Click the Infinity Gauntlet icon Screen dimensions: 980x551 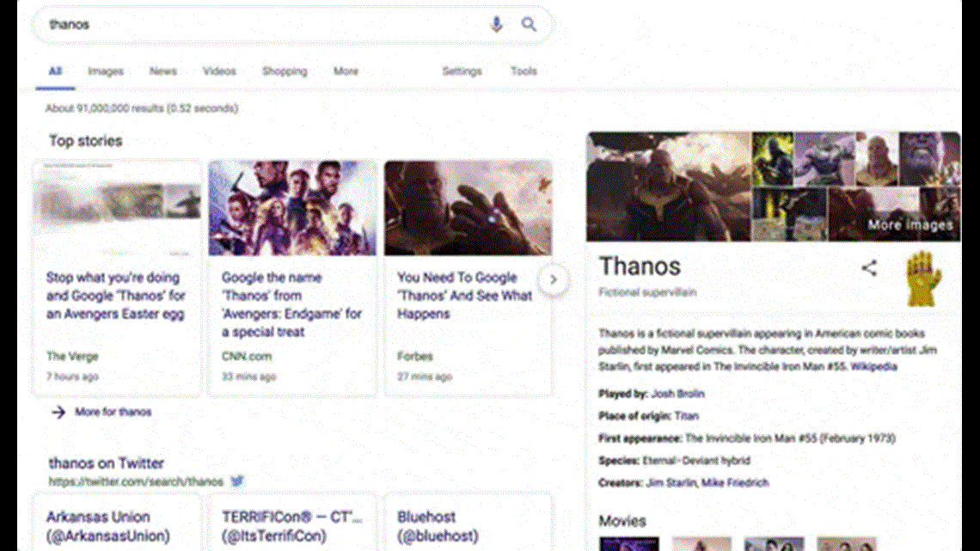click(923, 279)
